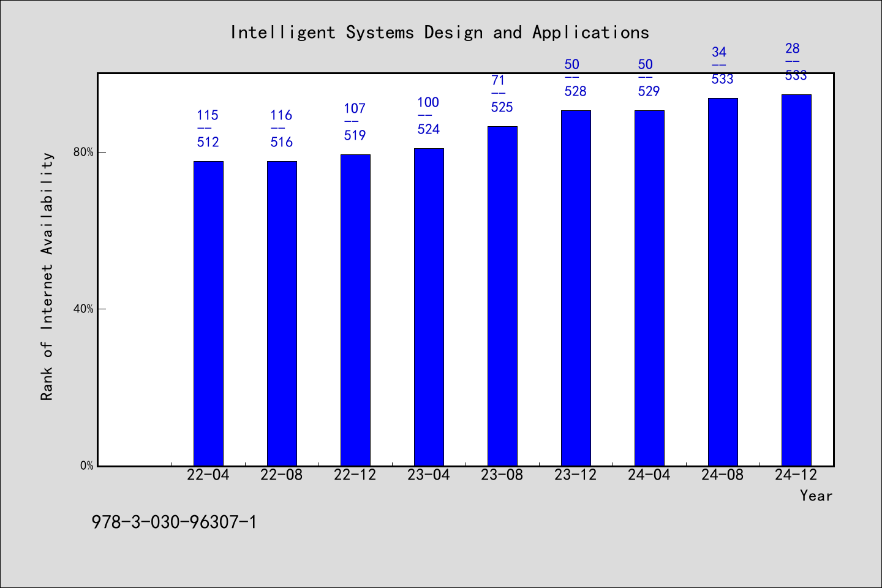Viewport: 882px width, 588px height.
Task: Click the total value 528
Action: (x=575, y=91)
